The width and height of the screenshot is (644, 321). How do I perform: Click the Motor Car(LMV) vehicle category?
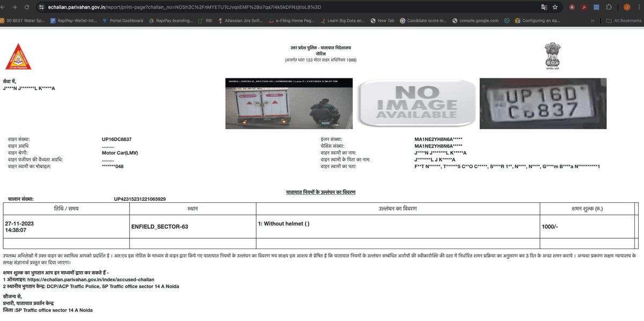[x=121, y=153]
